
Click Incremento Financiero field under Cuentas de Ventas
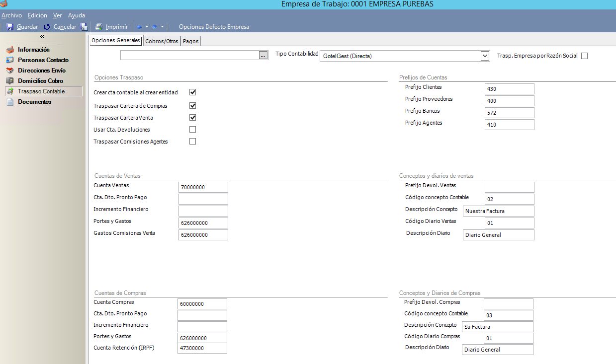203,211
